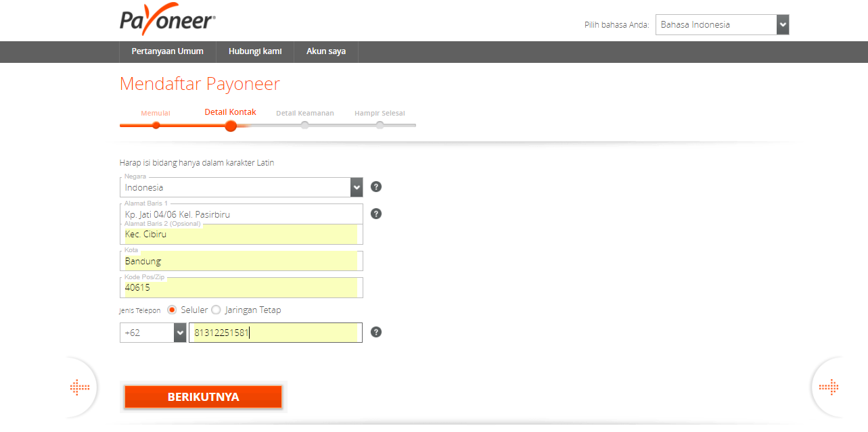Go to Hubungi kami menu item

[x=255, y=51]
